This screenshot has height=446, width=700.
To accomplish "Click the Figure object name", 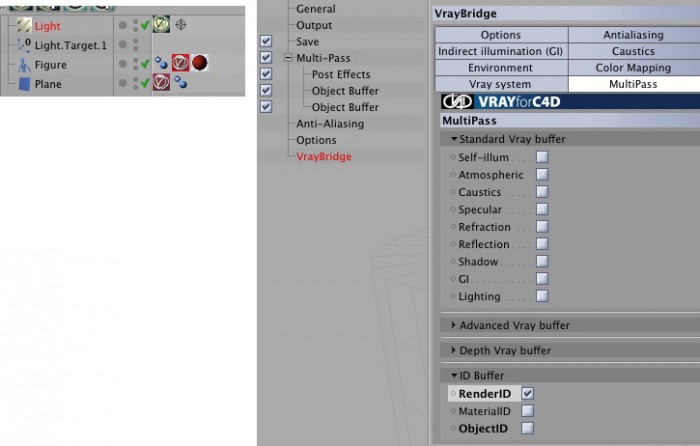I will click(50, 65).
